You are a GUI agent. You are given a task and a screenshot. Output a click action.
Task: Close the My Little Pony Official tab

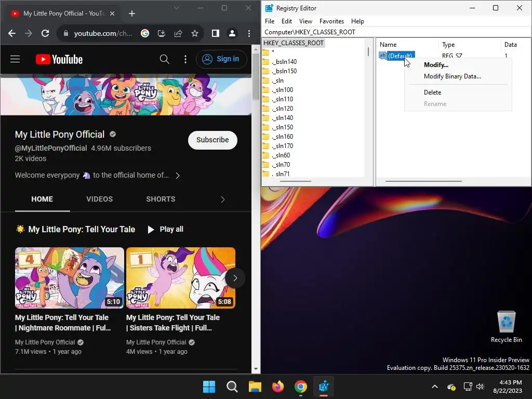[x=112, y=13]
